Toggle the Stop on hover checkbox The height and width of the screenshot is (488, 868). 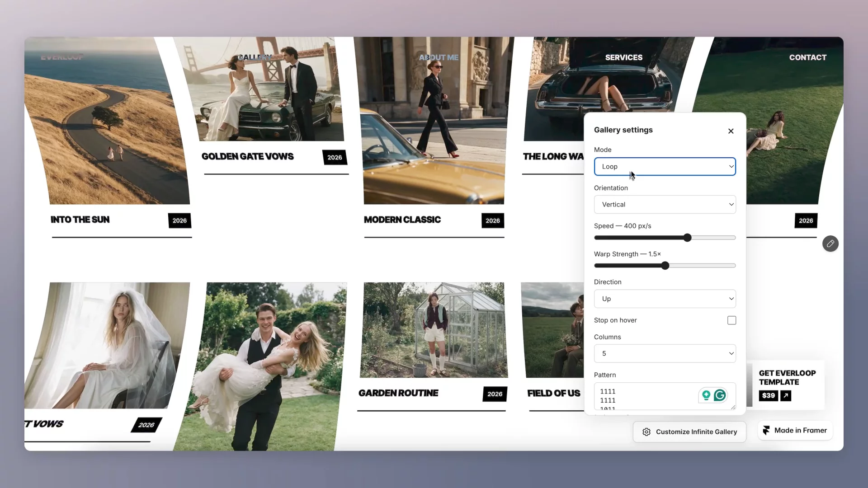pos(731,320)
